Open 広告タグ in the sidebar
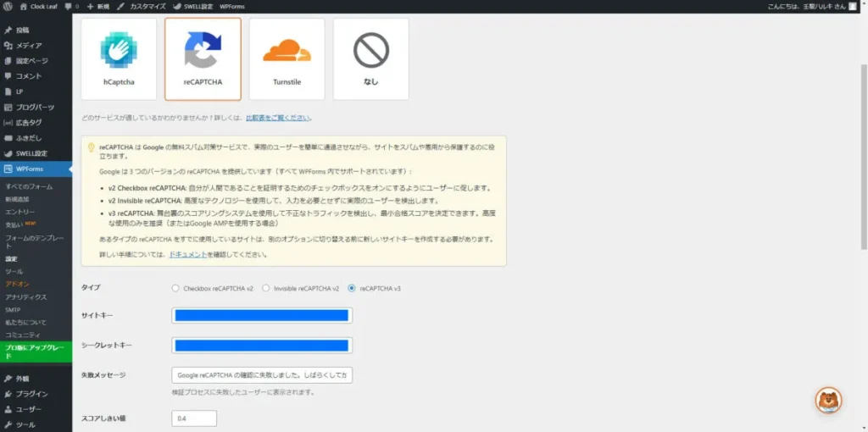The width and height of the screenshot is (868, 432). 36,123
